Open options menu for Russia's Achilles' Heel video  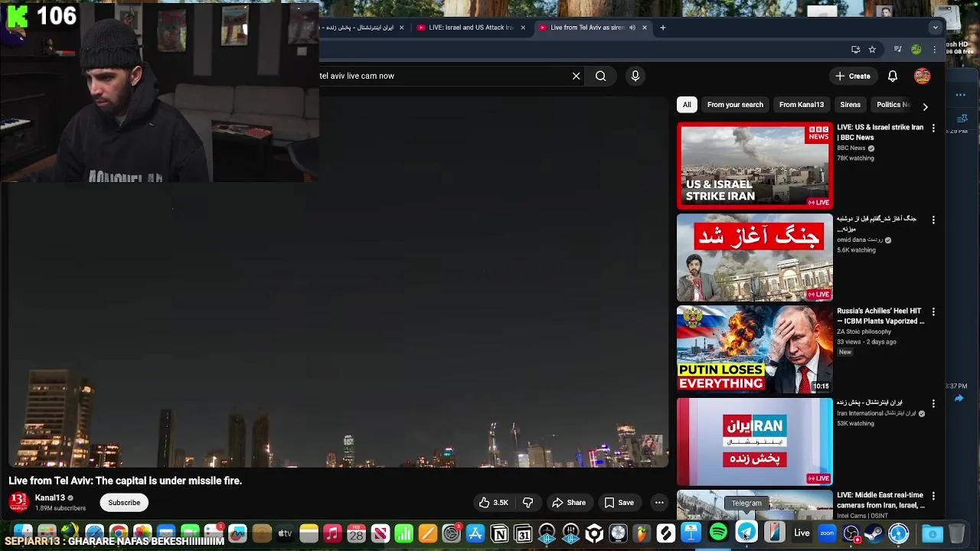[x=933, y=311]
